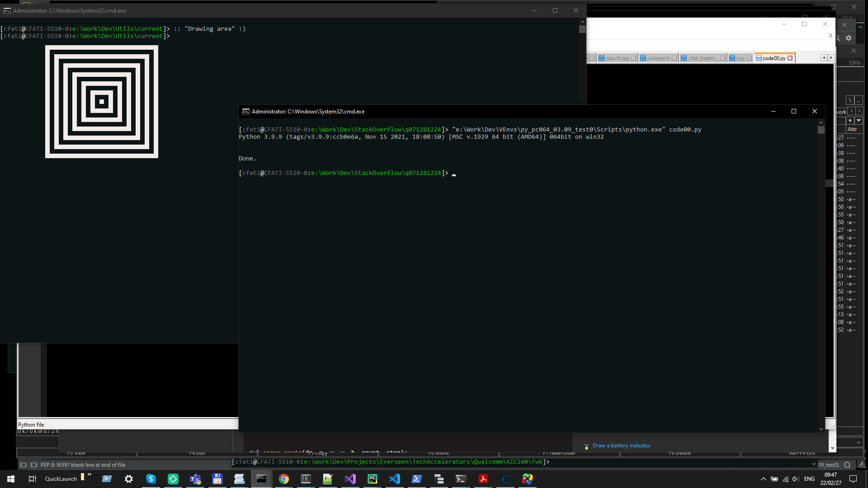Click the search magnifier in status bar

pyautogui.click(x=847, y=465)
